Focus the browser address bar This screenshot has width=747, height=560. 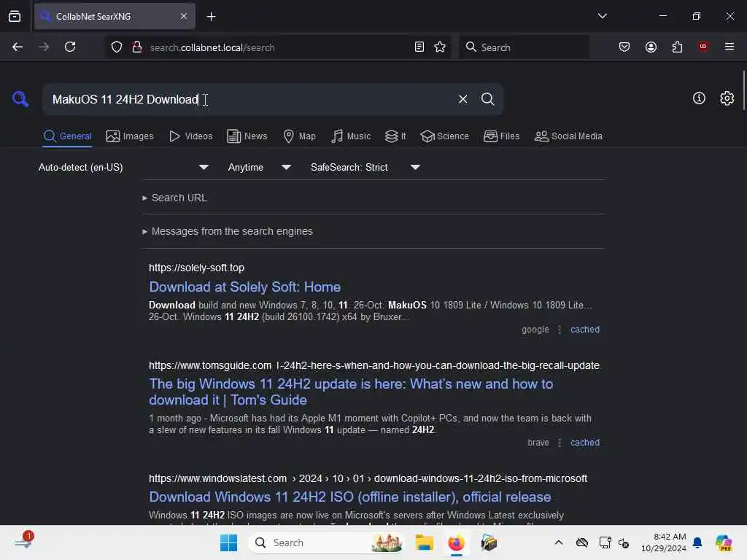click(279, 47)
